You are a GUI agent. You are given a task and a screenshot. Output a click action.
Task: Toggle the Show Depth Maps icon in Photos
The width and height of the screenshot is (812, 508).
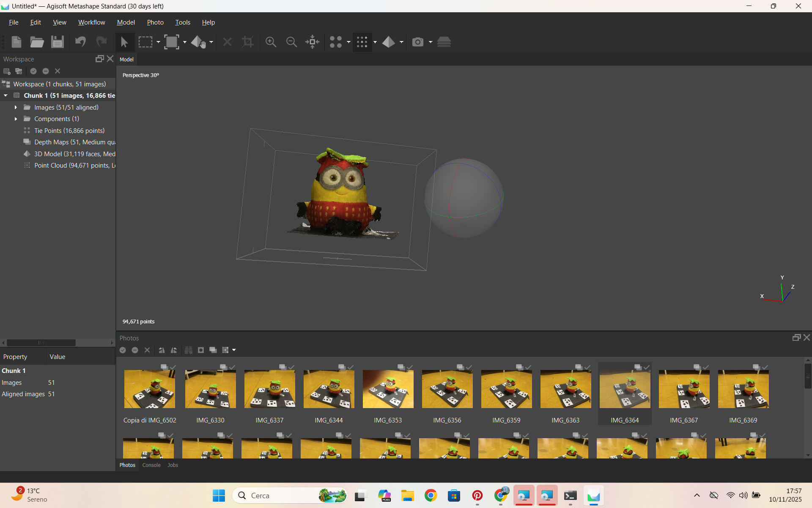[213, 350]
